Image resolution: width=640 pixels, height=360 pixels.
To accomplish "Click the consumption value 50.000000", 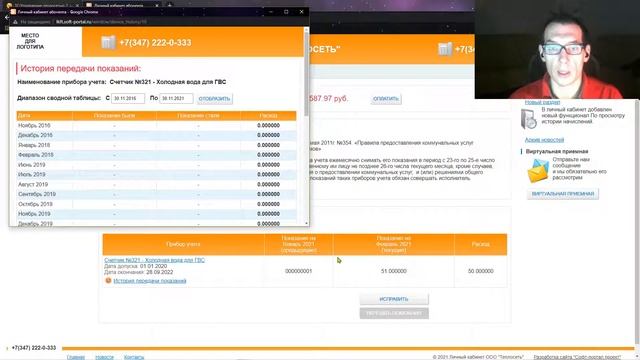I will (x=480, y=271).
